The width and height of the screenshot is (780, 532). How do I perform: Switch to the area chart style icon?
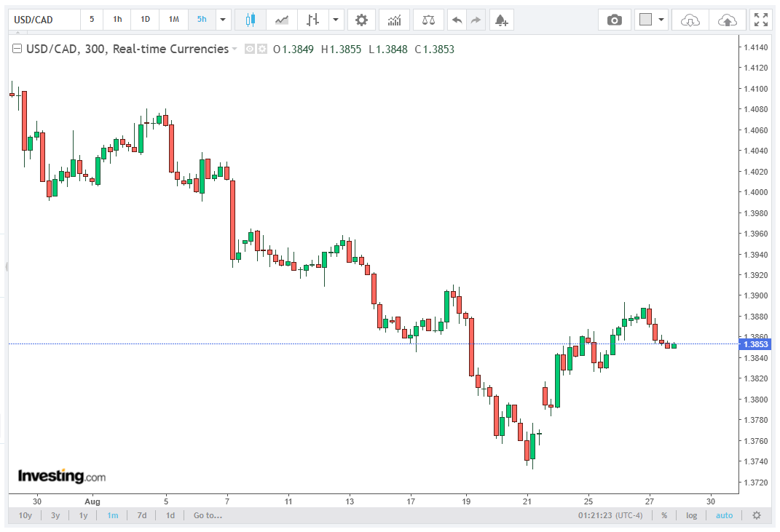coord(282,20)
